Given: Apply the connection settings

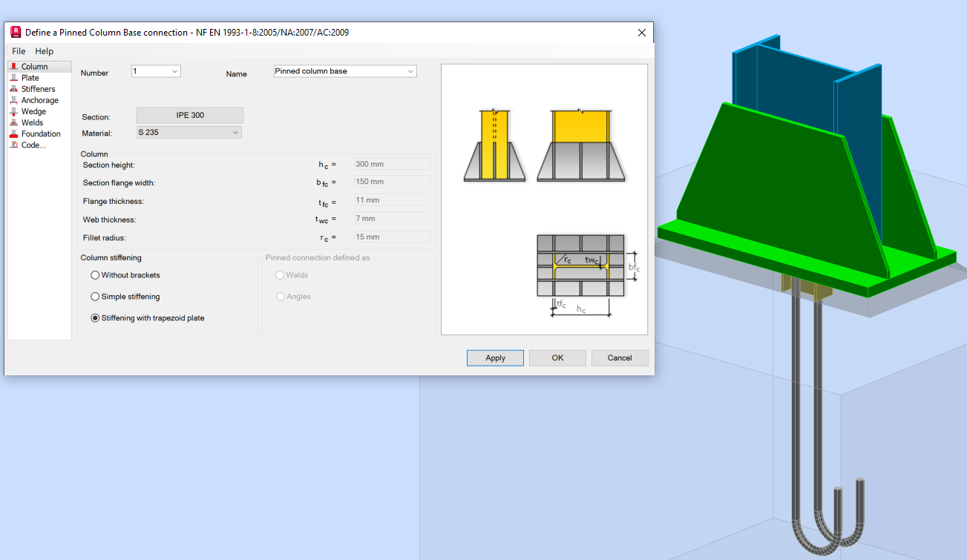Looking at the screenshot, I should pyautogui.click(x=494, y=358).
